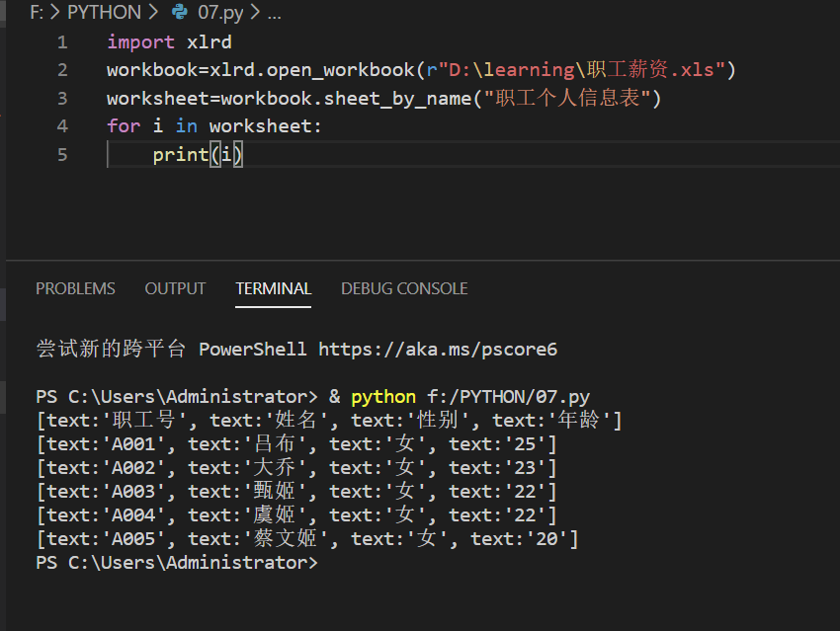Click the 'python' command in terminal
This screenshot has height=631, width=840.
pos(383,397)
